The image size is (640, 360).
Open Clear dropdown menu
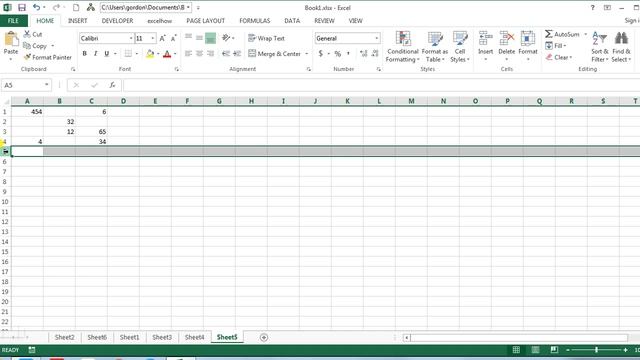tap(559, 57)
